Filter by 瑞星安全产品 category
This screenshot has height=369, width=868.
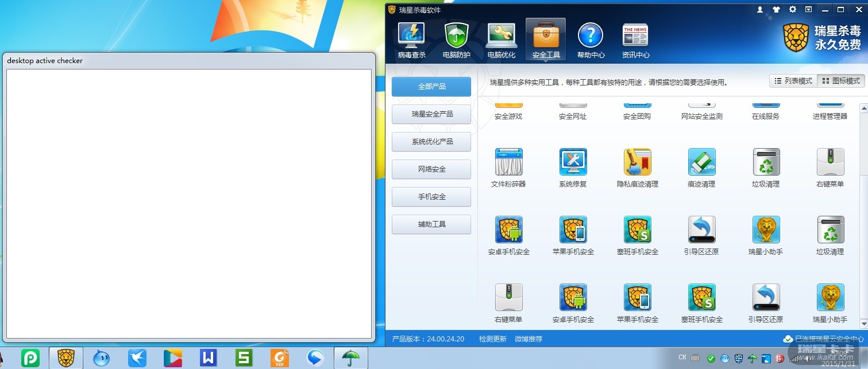431,114
